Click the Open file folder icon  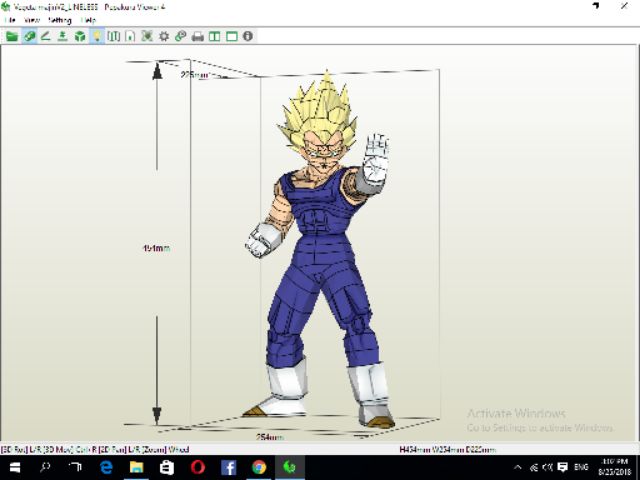pyautogui.click(x=12, y=36)
